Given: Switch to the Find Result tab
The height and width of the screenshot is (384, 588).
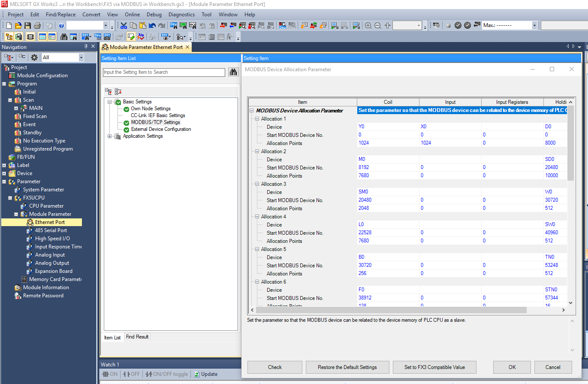Looking at the screenshot, I should (x=137, y=337).
